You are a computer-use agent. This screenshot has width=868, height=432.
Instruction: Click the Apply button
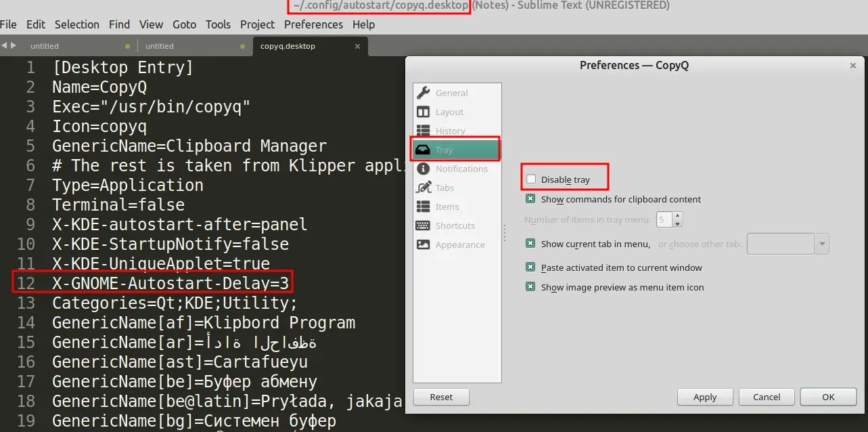point(705,397)
